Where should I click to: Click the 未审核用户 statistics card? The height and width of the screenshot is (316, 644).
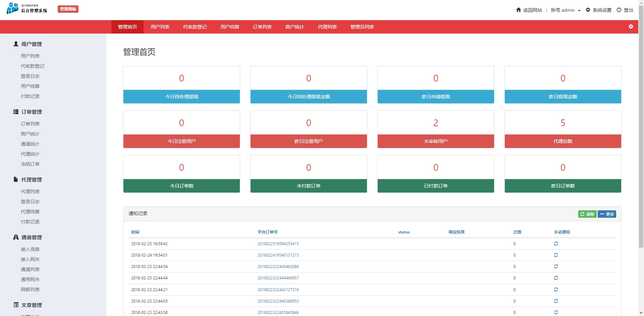tap(435, 129)
